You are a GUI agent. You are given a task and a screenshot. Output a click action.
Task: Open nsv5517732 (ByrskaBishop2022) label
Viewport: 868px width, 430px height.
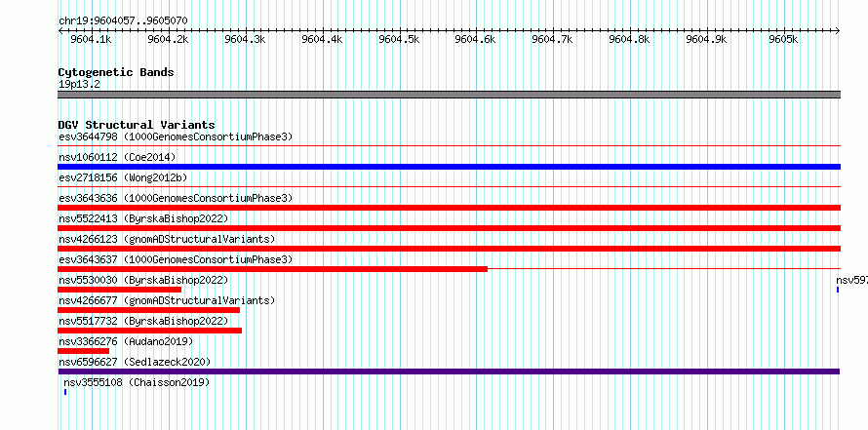click(x=143, y=321)
